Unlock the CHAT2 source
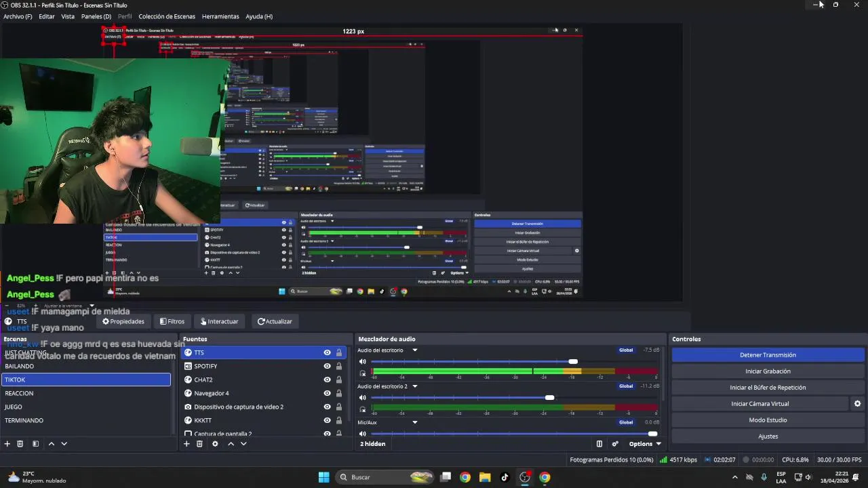868x488 pixels. 339,380
